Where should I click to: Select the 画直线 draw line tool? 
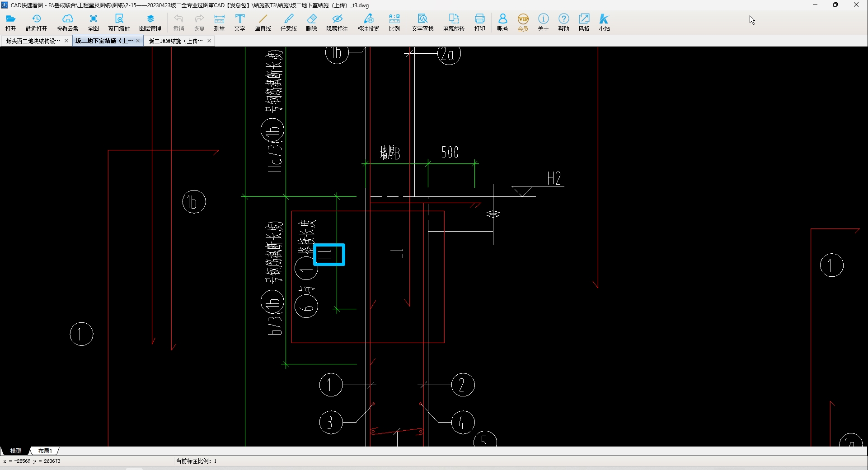pos(263,23)
